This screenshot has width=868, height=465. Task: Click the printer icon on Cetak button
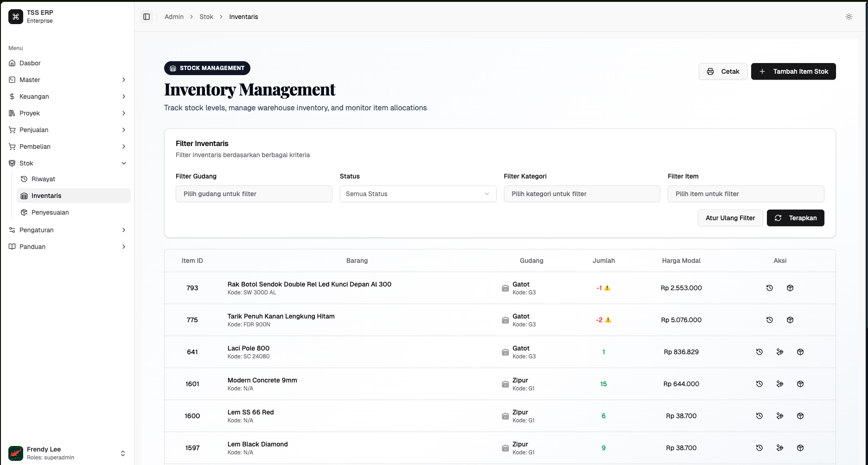(710, 71)
